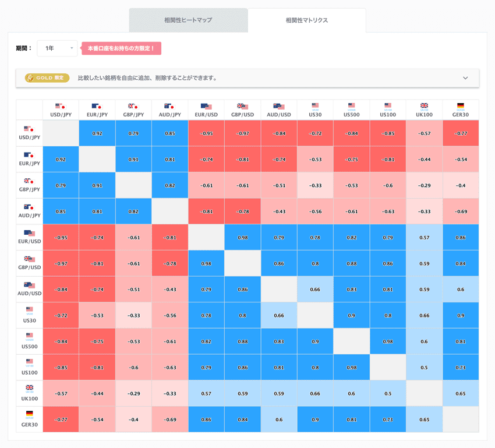
Task: Select the 相関性マトリクス tab
Action: pos(307,20)
